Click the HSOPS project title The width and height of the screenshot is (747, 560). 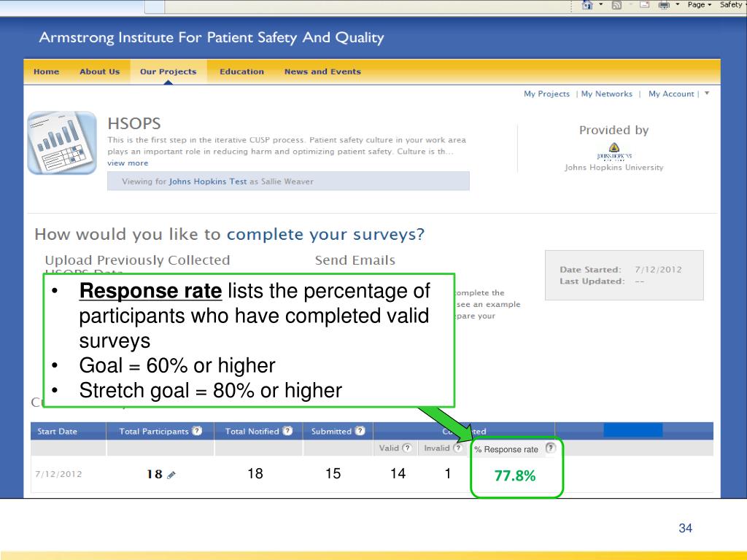(134, 123)
